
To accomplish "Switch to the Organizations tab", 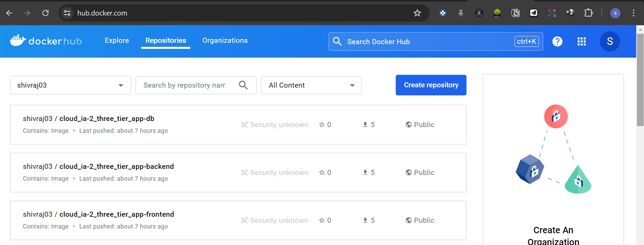I will click(x=225, y=40).
